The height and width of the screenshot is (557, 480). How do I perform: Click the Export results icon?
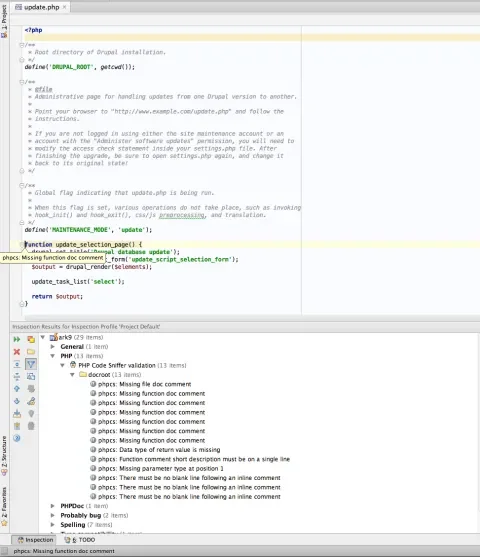tap(17, 413)
